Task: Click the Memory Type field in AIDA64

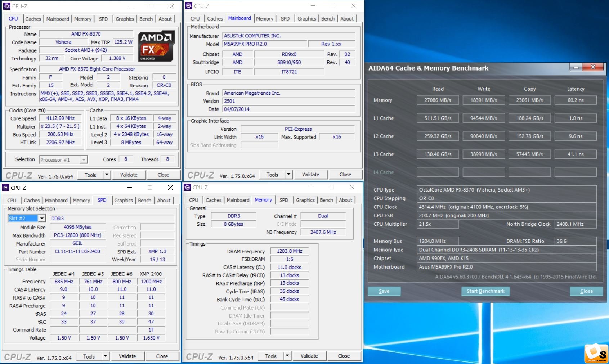Action: 507,250
